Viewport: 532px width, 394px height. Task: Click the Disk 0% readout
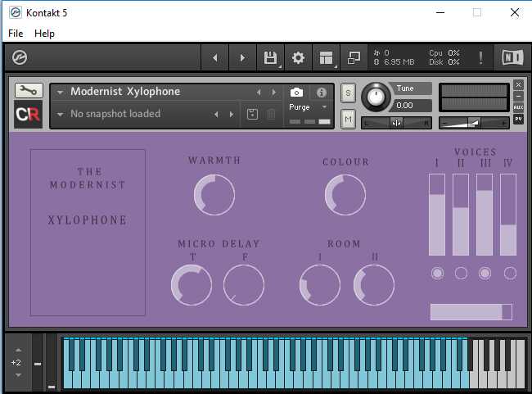click(x=444, y=62)
